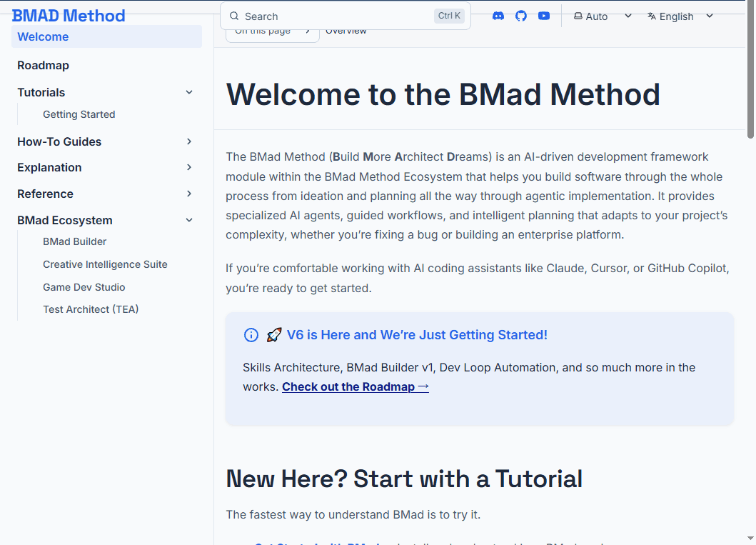Click V6 is Here notice heading
756x545 pixels.
pos(417,335)
